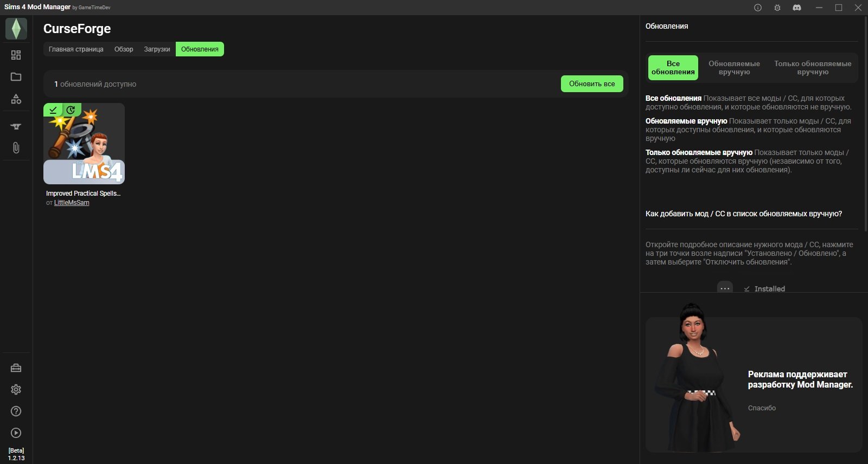Select the 'Обновляемые вручную' filter

734,68
